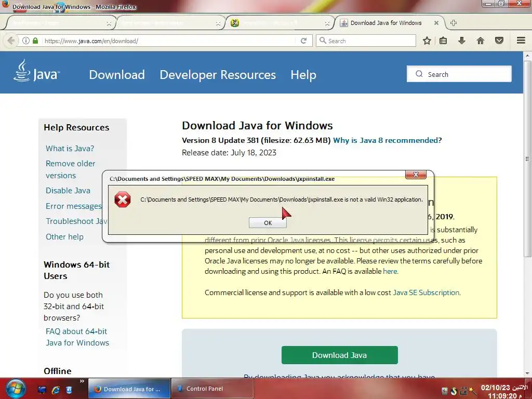Click the yellow S tray icon
This screenshot has height=399, width=532.
[454, 391]
